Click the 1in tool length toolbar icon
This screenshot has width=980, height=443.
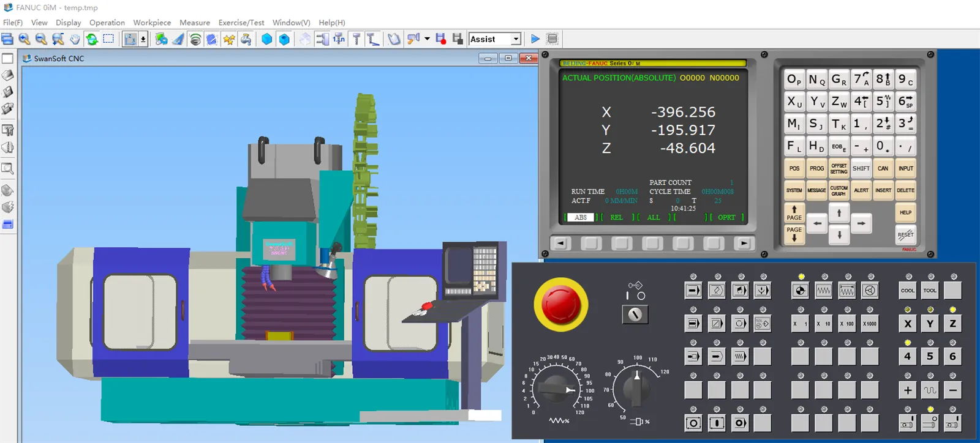(339, 39)
